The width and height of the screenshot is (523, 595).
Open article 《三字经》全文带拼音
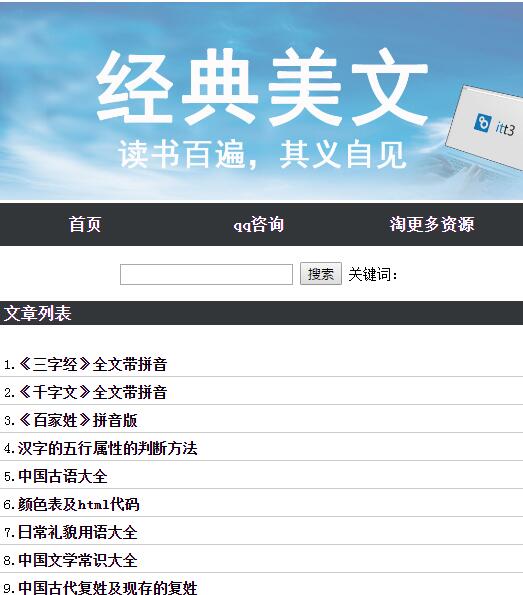coord(93,364)
